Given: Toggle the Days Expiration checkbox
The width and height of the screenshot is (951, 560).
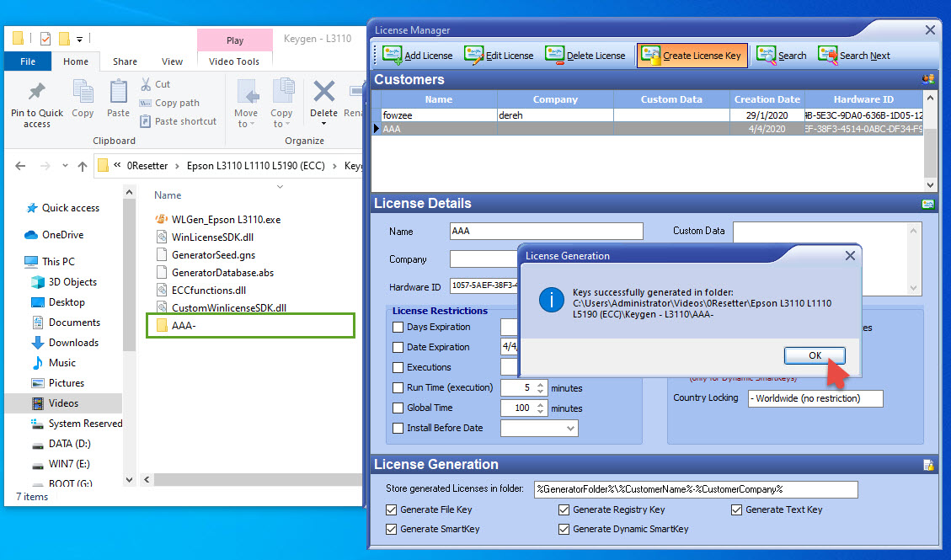Looking at the screenshot, I should pyautogui.click(x=398, y=328).
